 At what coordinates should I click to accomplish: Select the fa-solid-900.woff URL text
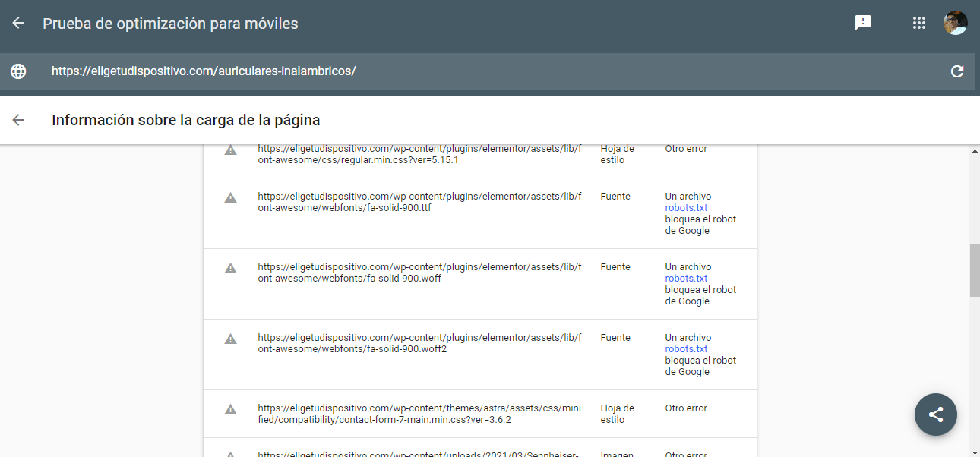pyautogui.click(x=419, y=273)
